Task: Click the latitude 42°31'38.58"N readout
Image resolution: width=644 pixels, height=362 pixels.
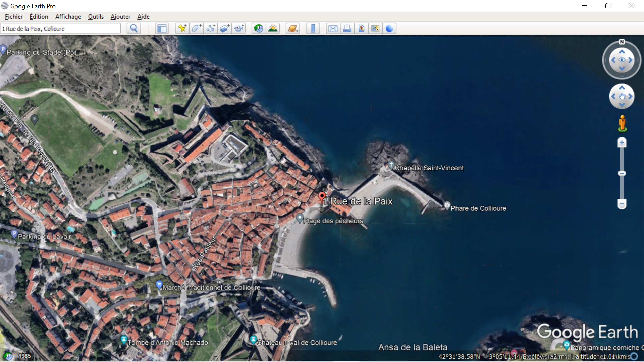Action: coord(459,357)
